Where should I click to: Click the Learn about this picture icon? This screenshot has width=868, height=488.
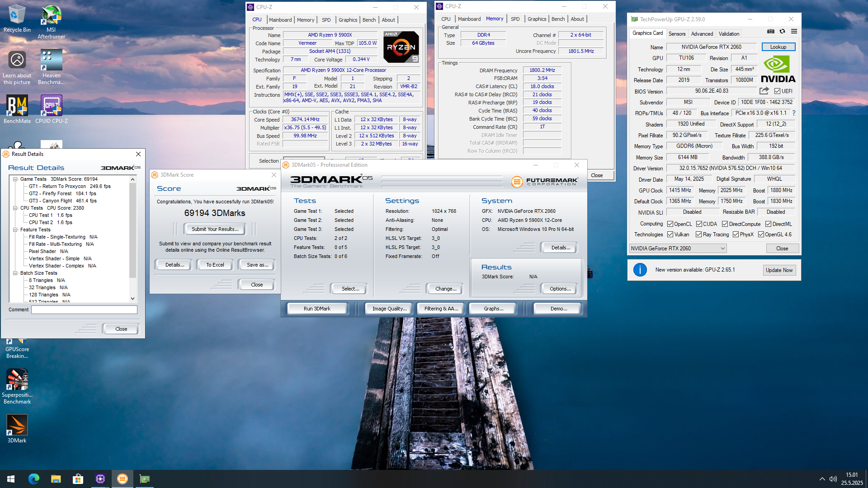coord(17,67)
